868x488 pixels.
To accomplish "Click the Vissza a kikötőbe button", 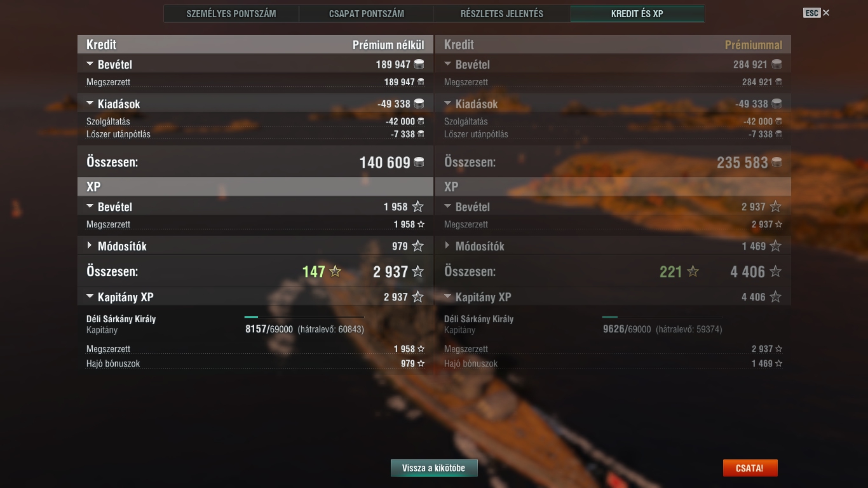I will click(x=434, y=468).
